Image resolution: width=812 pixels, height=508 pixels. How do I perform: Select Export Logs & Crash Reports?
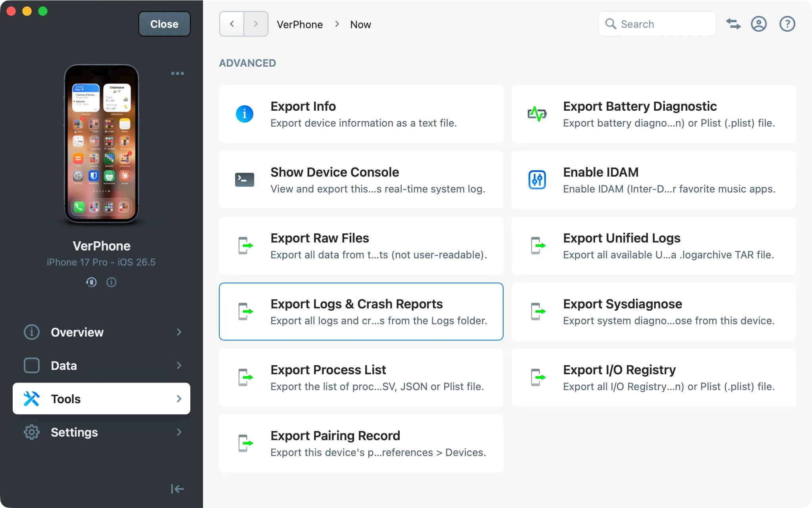click(x=361, y=312)
